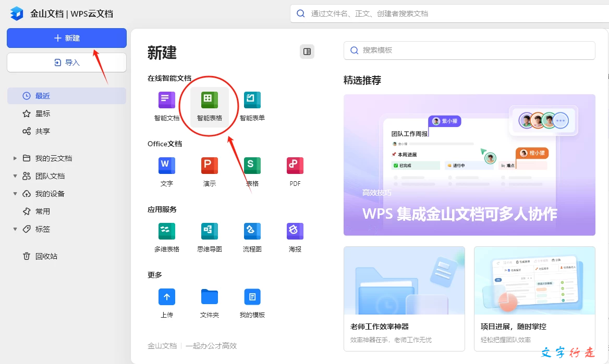Click the clock icon beside 最近
This screenshot has width=609, height=364.
click(27, 96)
